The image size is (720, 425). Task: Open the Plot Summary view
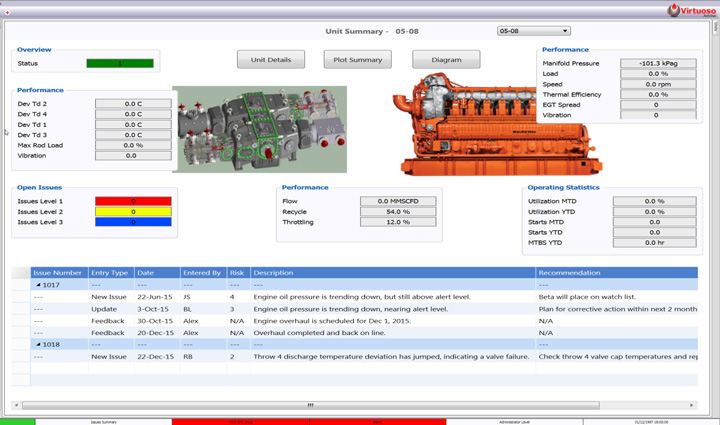coord(358,60)
